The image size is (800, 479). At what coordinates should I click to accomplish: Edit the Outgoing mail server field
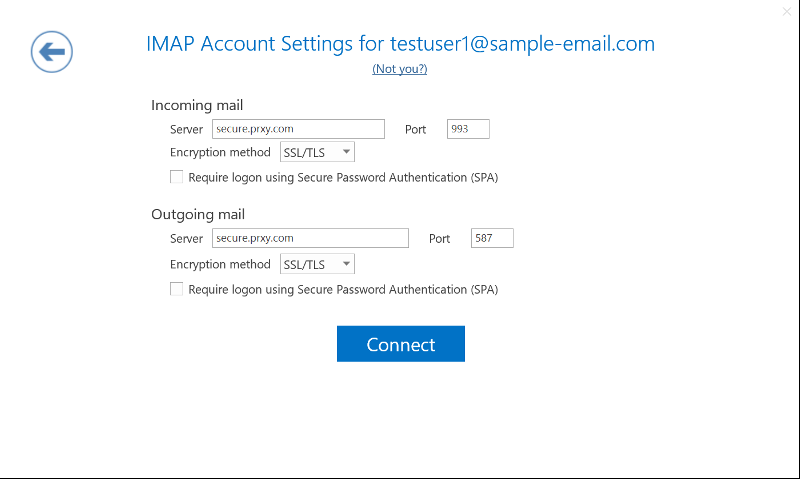tap(310, 238)
